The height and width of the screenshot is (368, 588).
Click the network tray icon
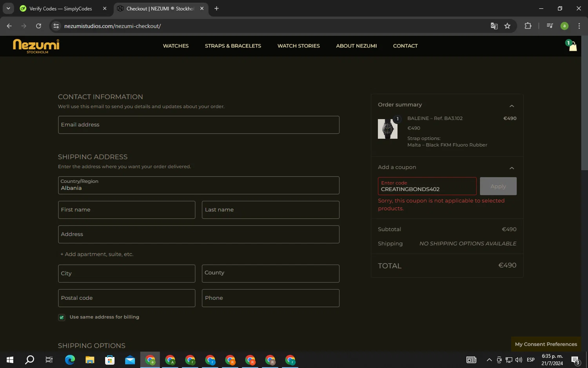pyautogui.click(x=509, y=360)
